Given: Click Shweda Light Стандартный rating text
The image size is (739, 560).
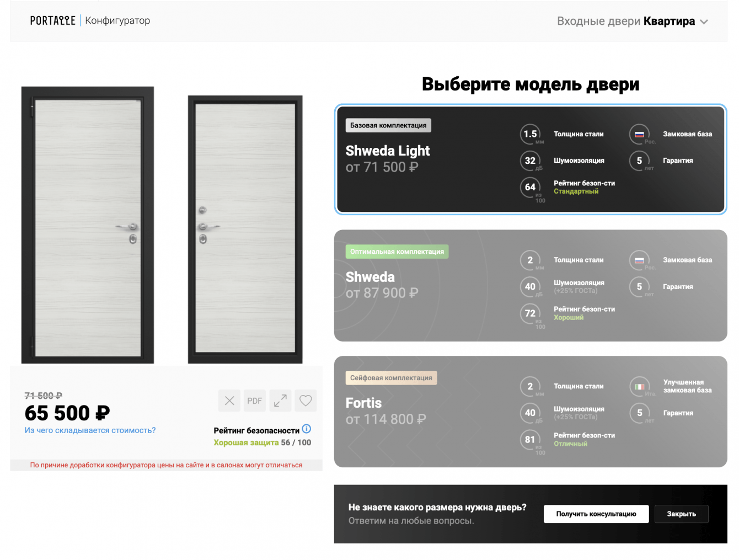Looking at the screenshot, I should click(x=576, y=191).
